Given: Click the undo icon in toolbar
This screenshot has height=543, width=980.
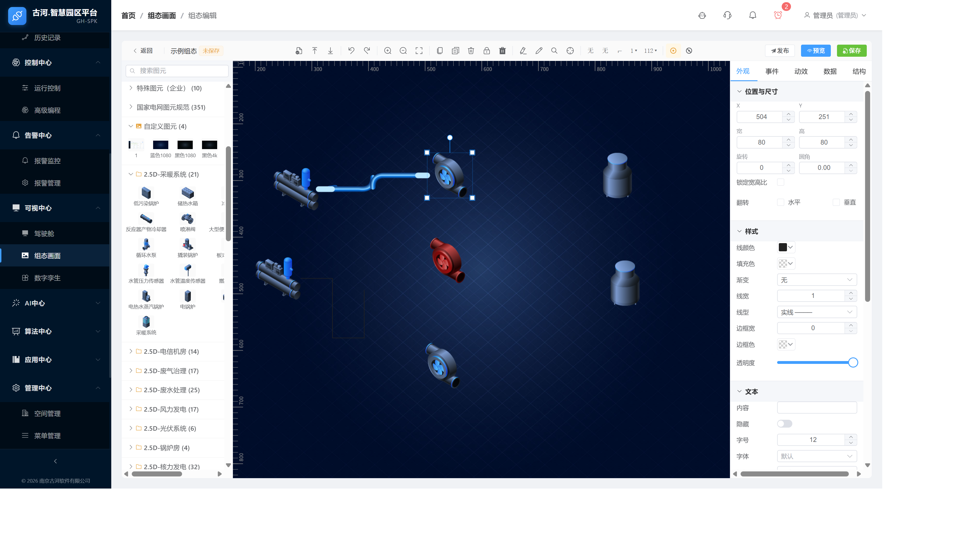Looking at the screenshot, I should click(351, 51).
